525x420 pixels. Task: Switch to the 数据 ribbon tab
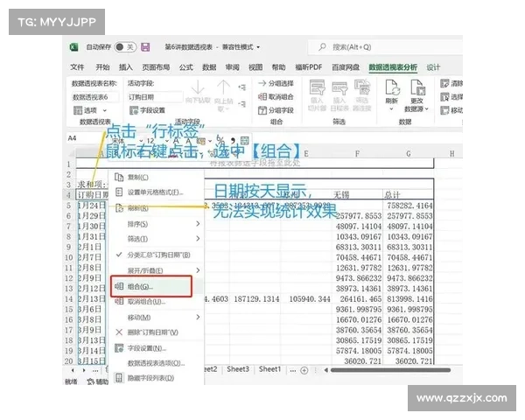pyautogui.click(x=209, y=67)
